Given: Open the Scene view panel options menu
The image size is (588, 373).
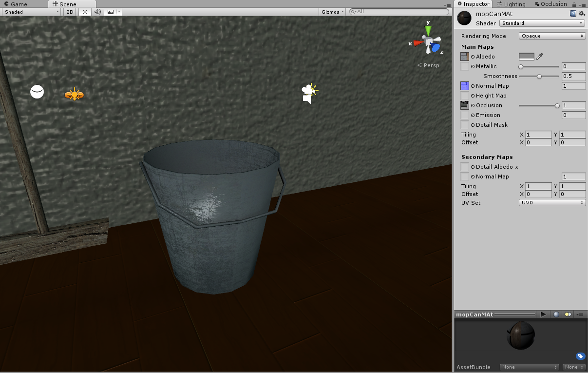Looking at the screenshot, I should [x=447, y=4].
